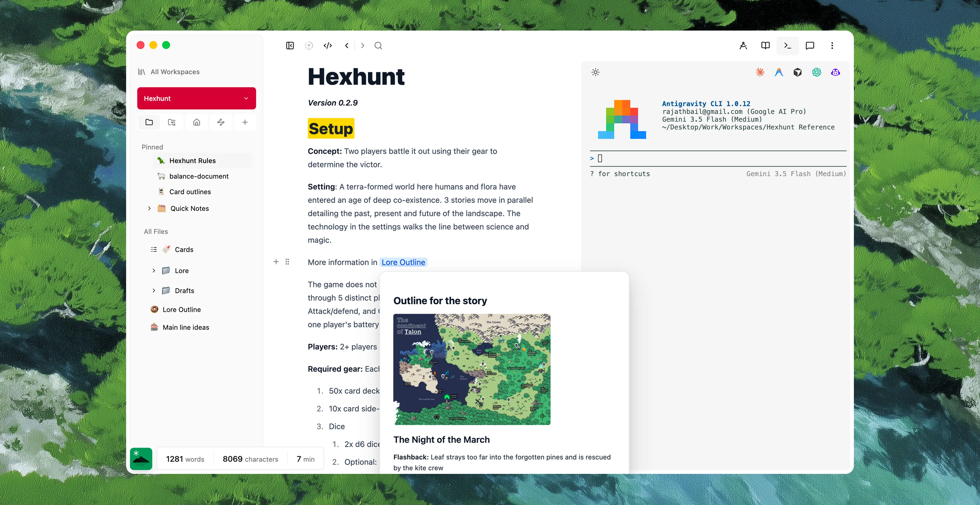Open search magnifier in toolbar

click(x=378, y=46)
